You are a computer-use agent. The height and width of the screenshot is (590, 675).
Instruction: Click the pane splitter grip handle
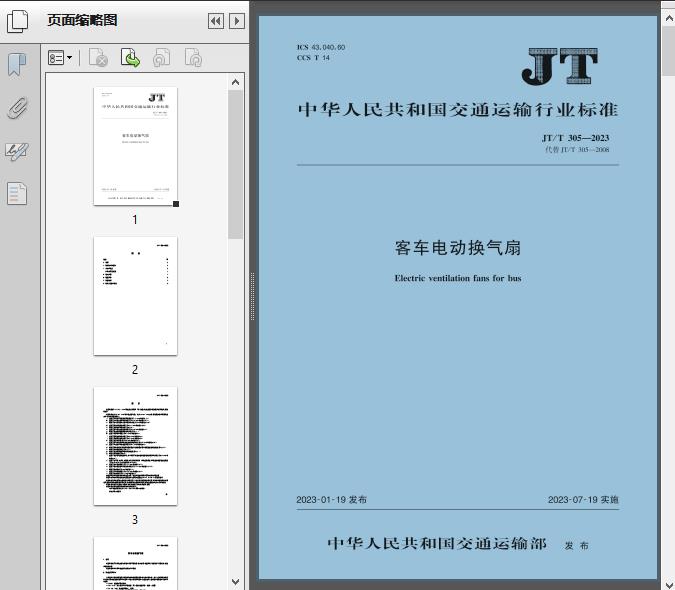[x=253, y=297]
